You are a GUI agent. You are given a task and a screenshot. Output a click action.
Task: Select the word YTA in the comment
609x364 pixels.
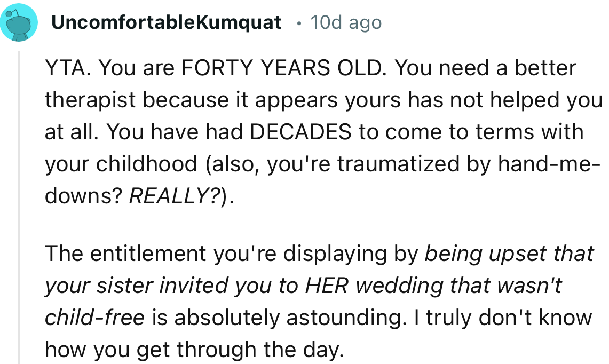click(x=66, y=68)
